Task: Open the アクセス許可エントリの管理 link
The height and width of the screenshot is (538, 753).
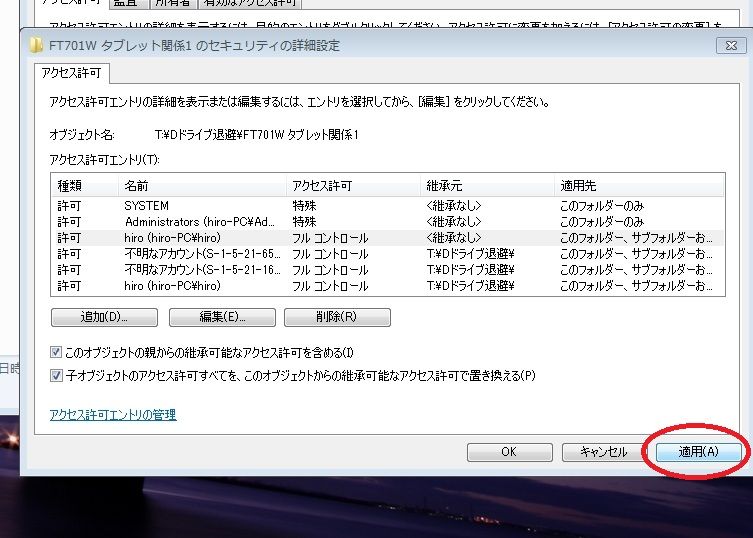Action: point(113,415)
